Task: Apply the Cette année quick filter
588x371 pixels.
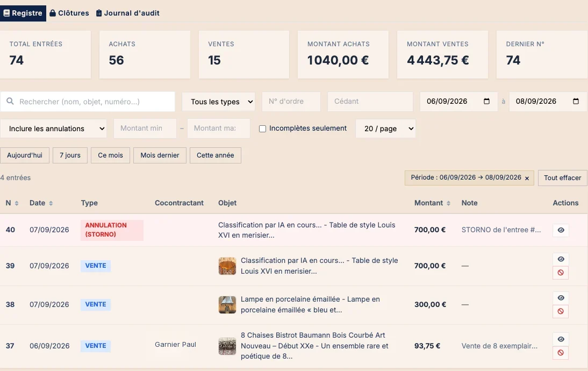Action: coord(215,155)
